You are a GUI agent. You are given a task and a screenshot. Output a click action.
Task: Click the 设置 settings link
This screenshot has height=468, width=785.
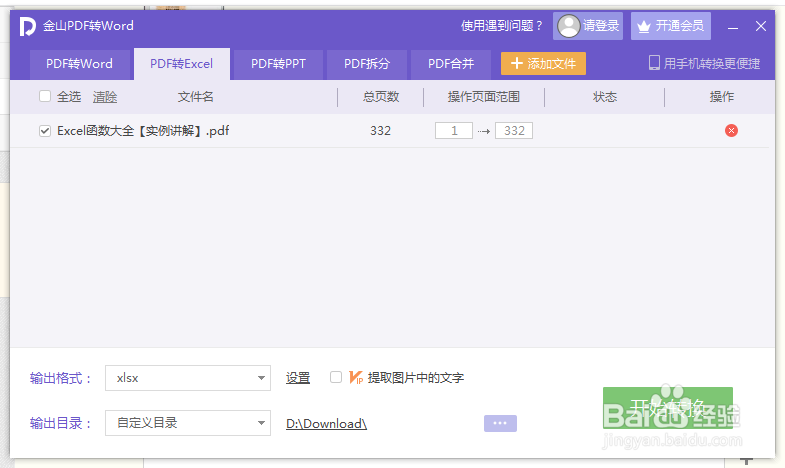coord(298,378)
